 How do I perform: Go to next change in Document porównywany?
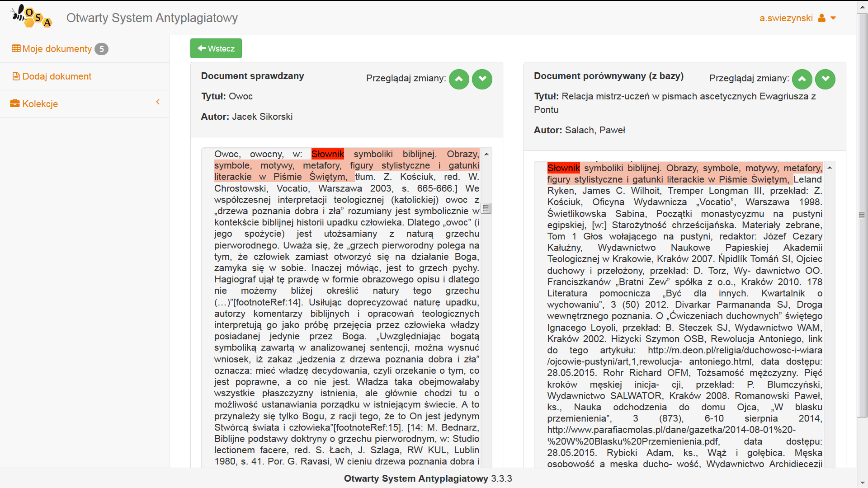pyautogui.click(x=825, y=79)
